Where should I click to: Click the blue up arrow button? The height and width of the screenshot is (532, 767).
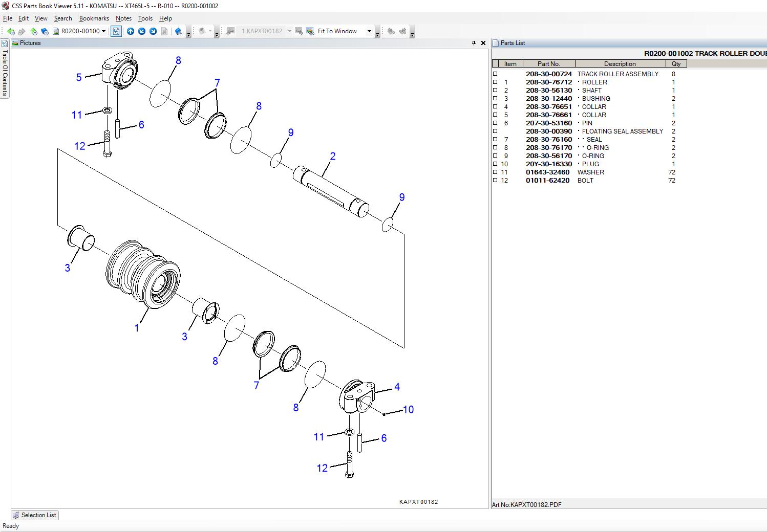pos(131,31)
